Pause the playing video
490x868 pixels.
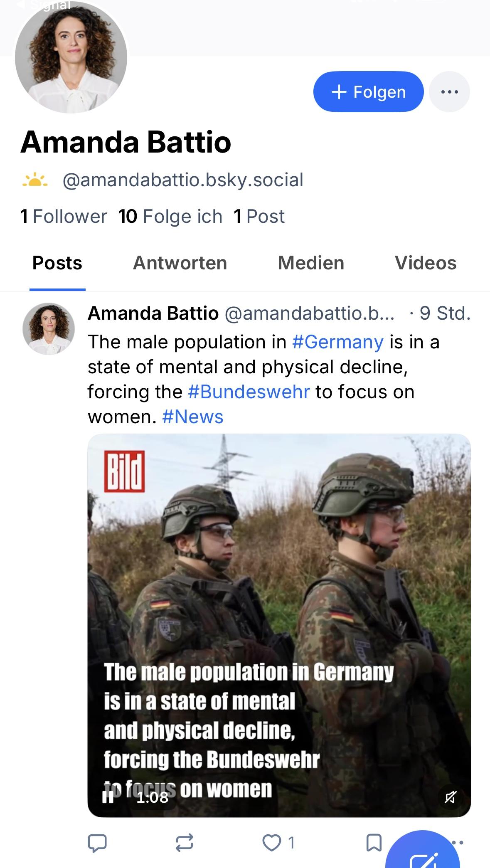click(x=108, y=797)
